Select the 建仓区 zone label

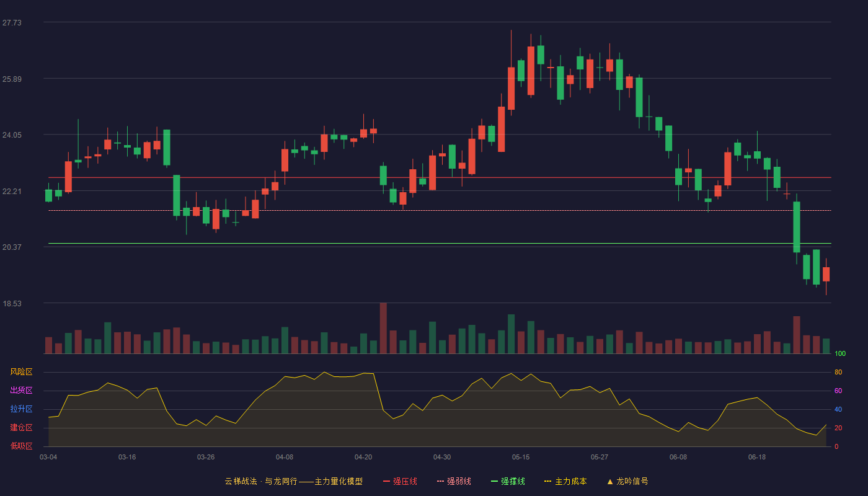21,428
